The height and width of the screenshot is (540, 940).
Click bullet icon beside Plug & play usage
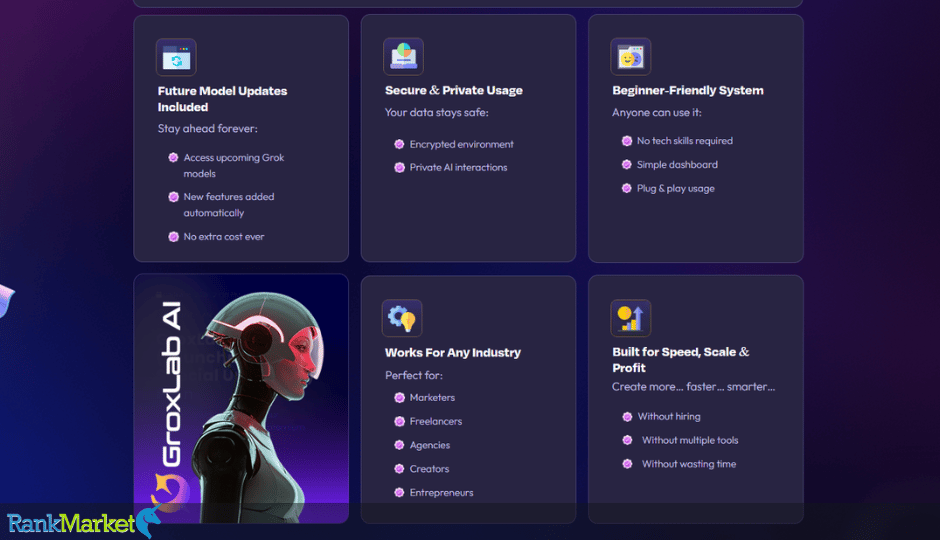pyautogui.click(x=626, y=188)
